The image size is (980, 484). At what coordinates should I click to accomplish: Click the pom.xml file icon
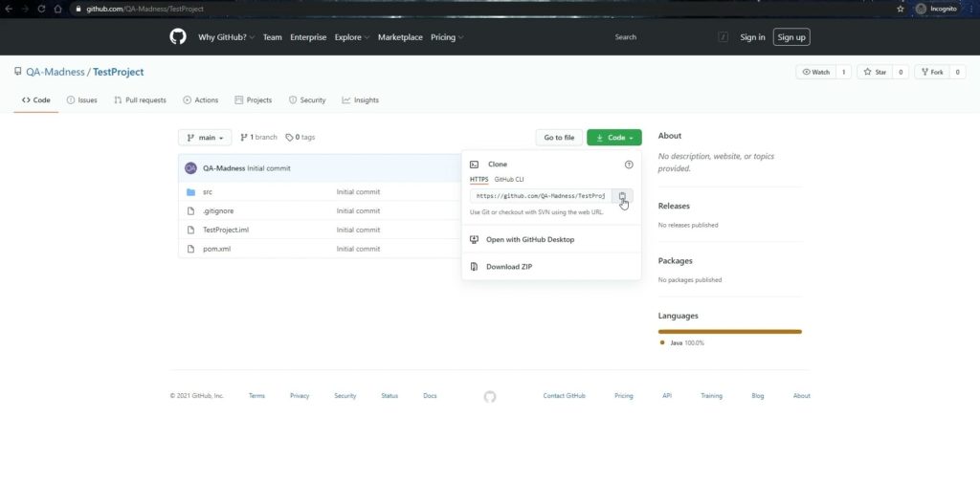190,249
